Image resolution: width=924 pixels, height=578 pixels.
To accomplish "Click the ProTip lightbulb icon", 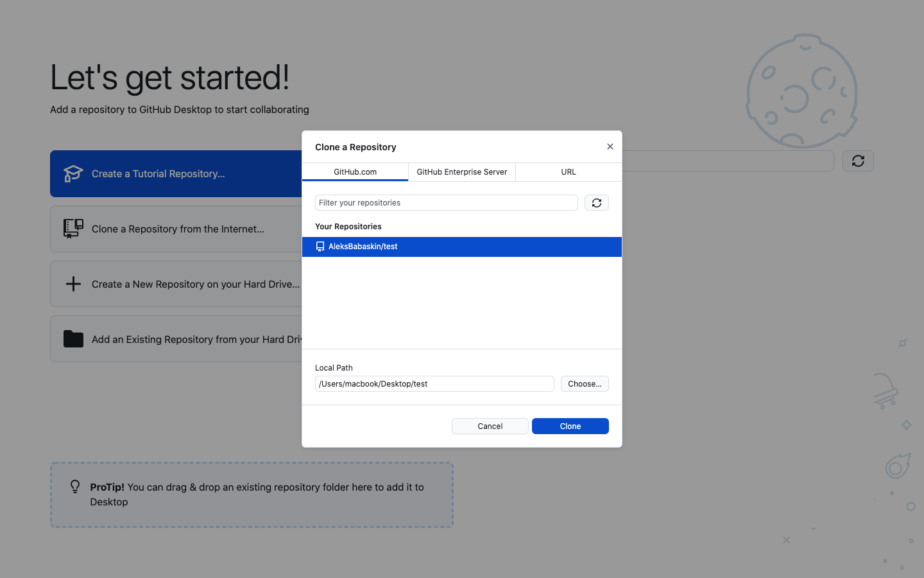I will coord(75,487).
